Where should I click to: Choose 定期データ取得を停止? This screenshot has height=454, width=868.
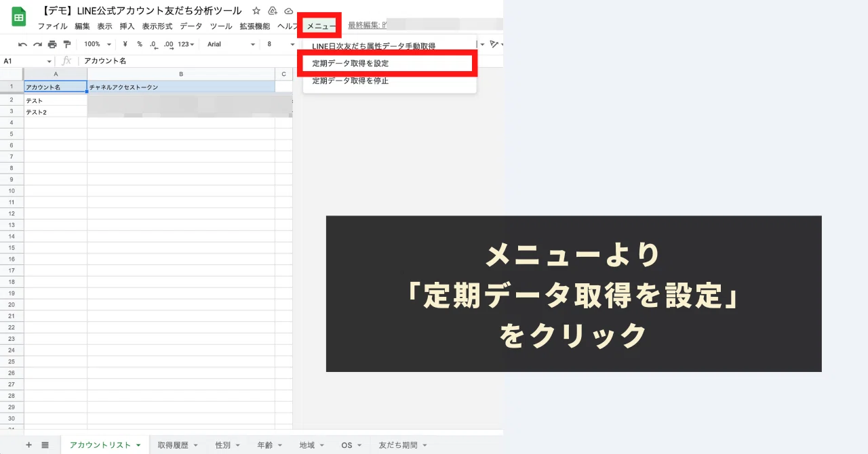click(389, 81)
